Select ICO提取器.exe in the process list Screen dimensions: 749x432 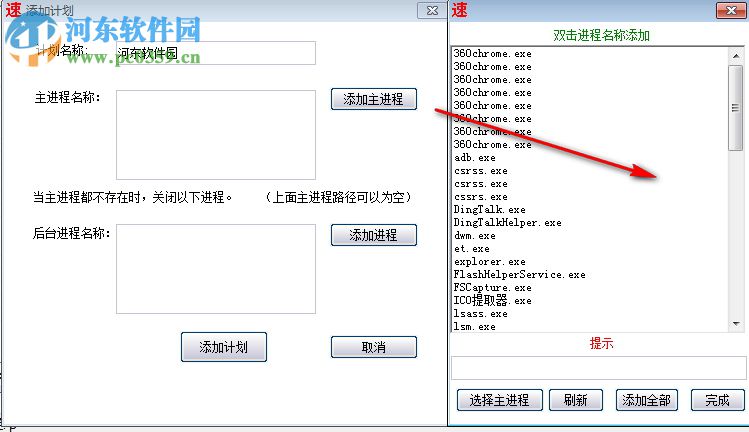[x=492, y=301]
